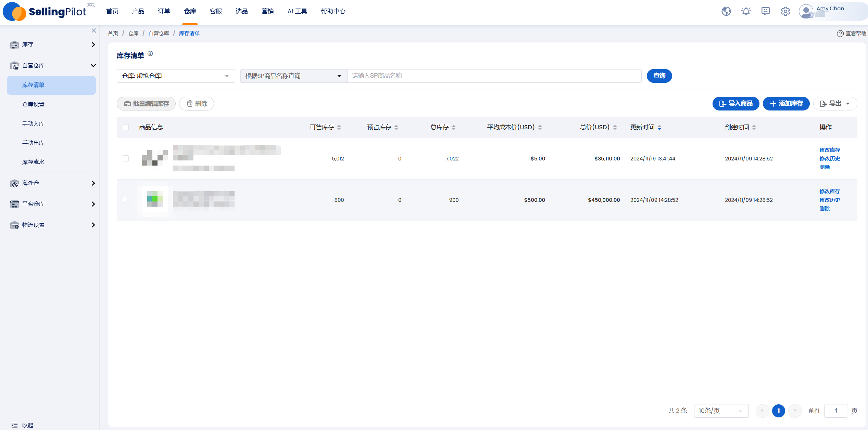
Task: Open the 10条/页 page size dropdown
Action: (721, 411)
